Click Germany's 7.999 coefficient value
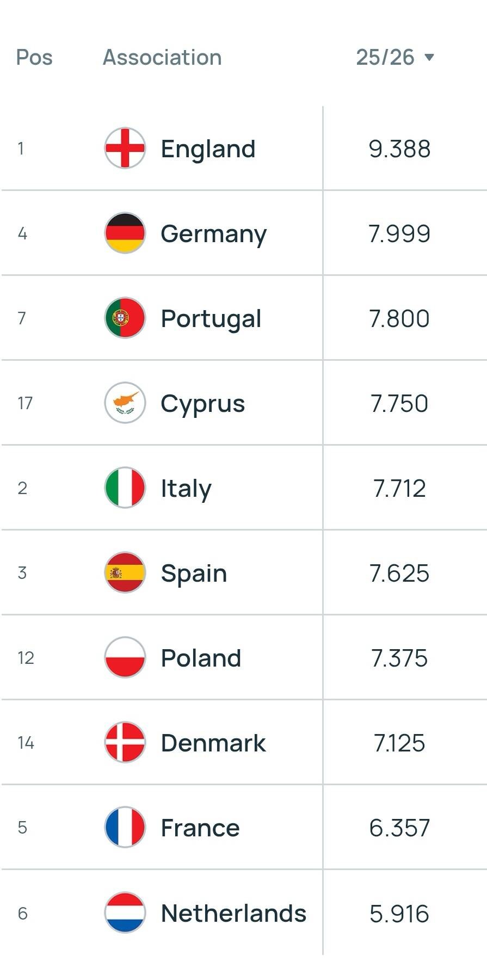The width and height of the screenshot is (487, 980). pyautogui.click(x=399, y=233)
